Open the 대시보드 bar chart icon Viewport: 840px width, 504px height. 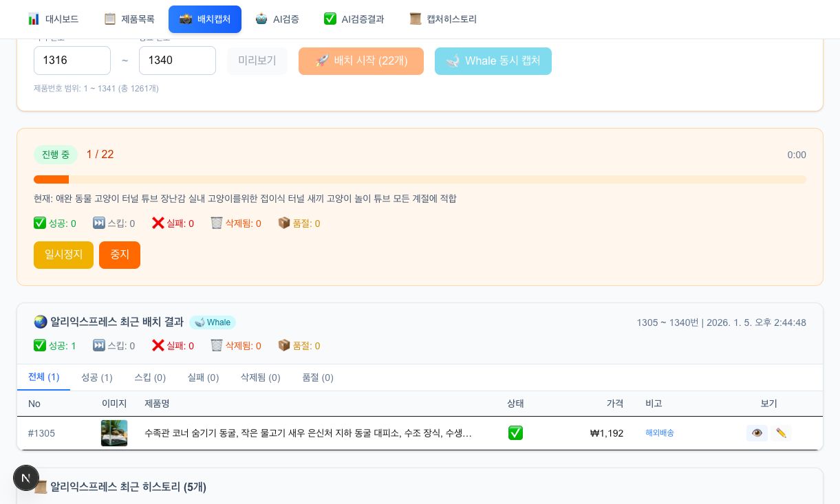[34, 19]
